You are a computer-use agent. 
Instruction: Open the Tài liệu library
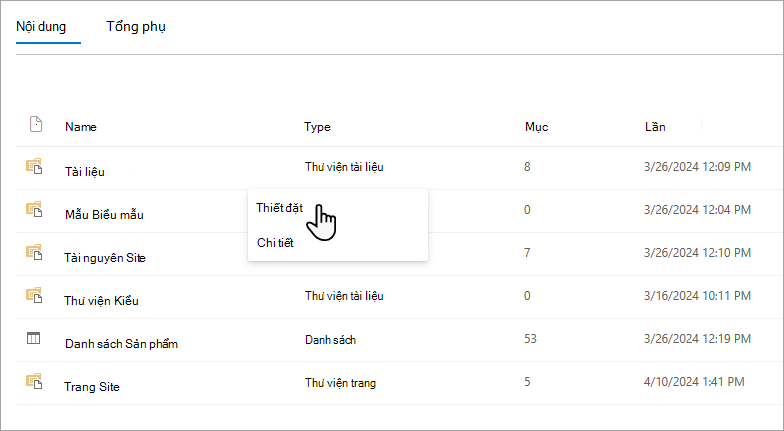84,172
